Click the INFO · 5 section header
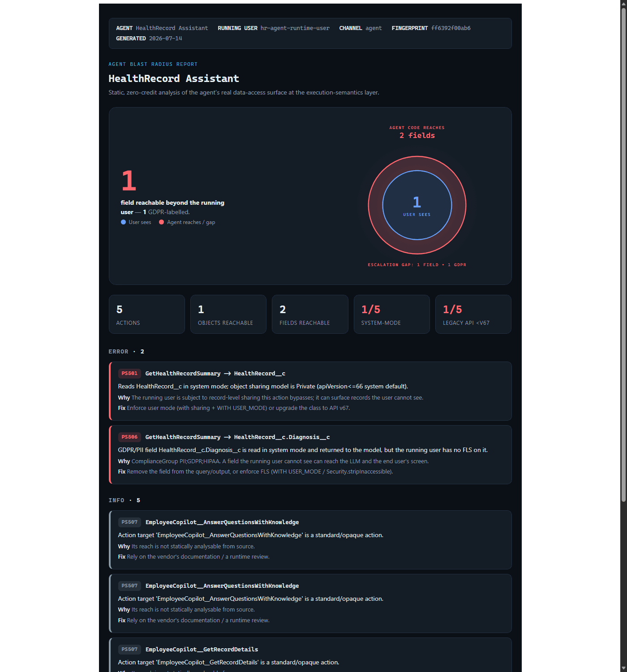Viewport: 627px width, 672px height. tap(124, 500)
